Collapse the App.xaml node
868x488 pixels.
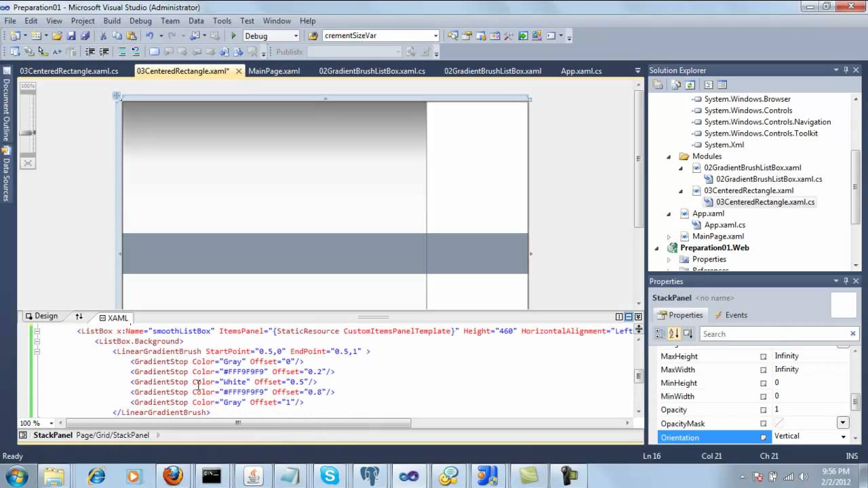(x=669, y=213)
